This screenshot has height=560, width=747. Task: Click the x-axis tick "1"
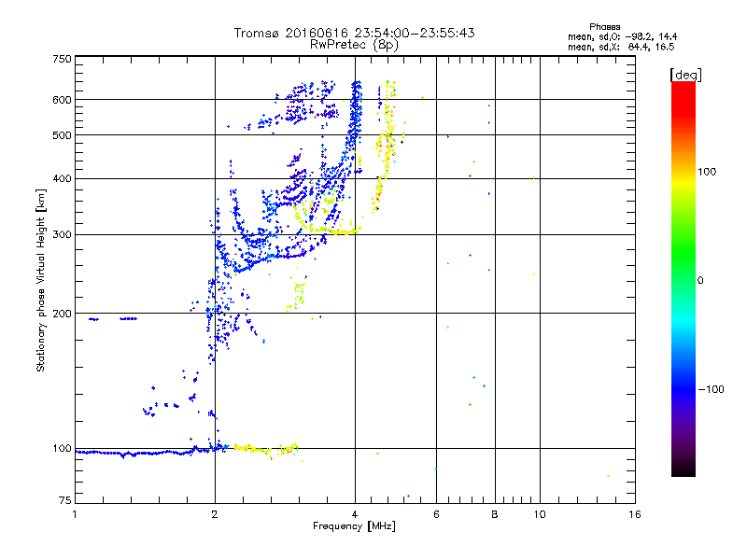[75, 514]
